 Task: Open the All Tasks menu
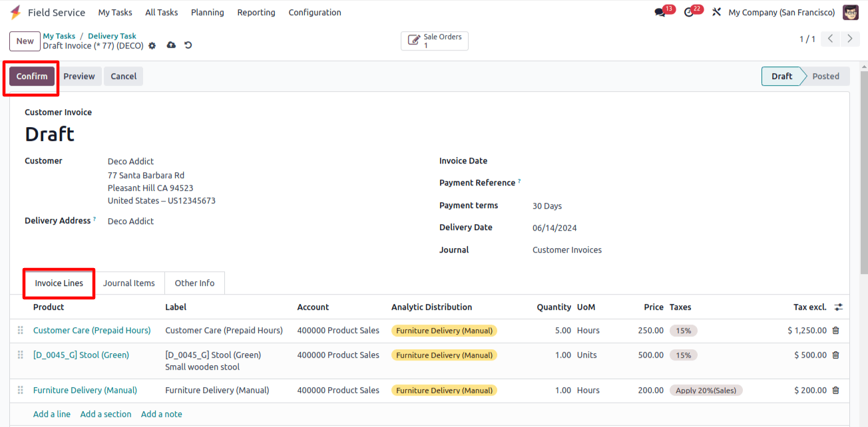coord(162,13)
